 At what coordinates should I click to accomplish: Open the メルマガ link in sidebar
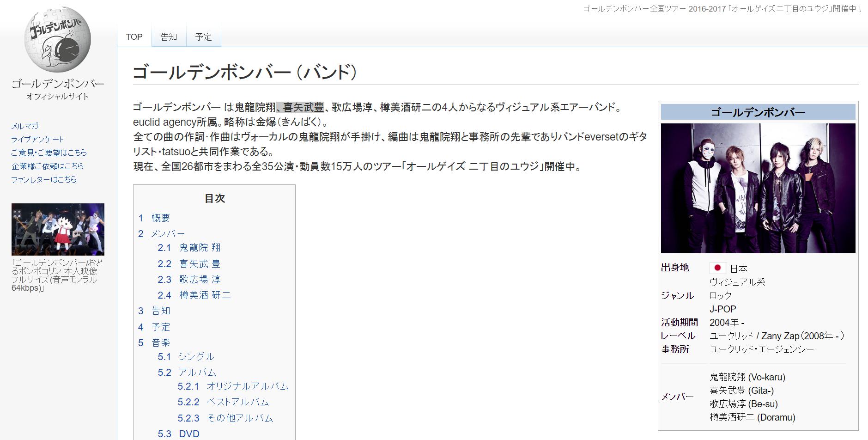click(24, 125)
